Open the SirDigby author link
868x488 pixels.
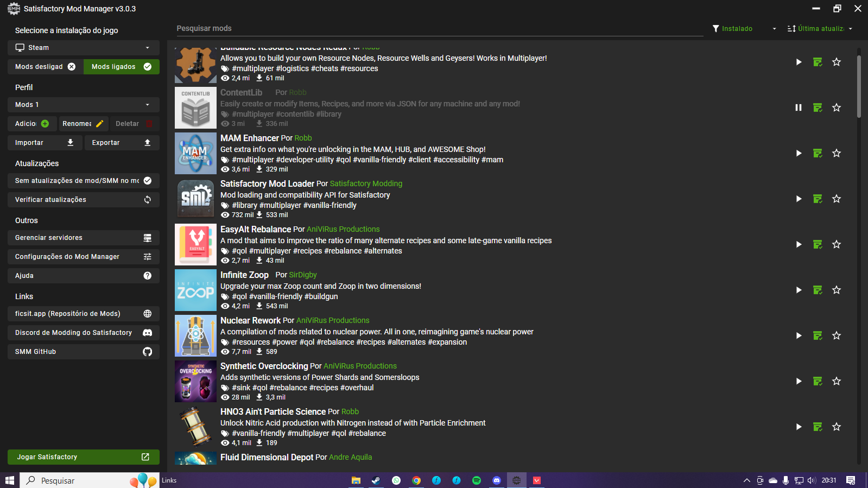click(303, 275)
